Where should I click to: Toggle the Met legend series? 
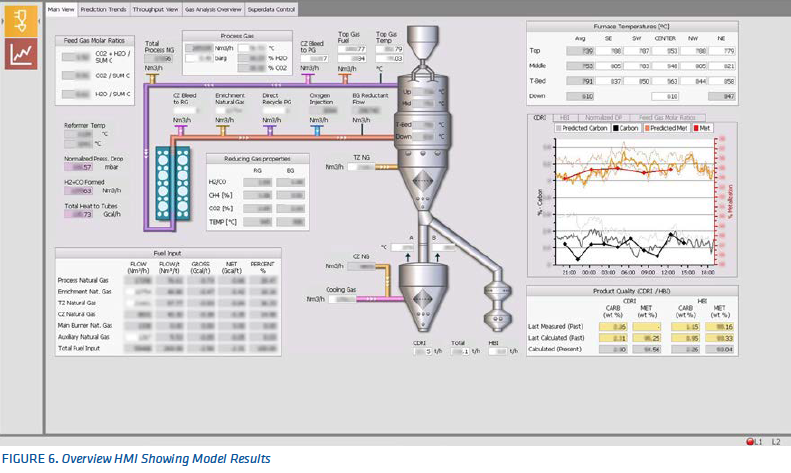(702, 129)
